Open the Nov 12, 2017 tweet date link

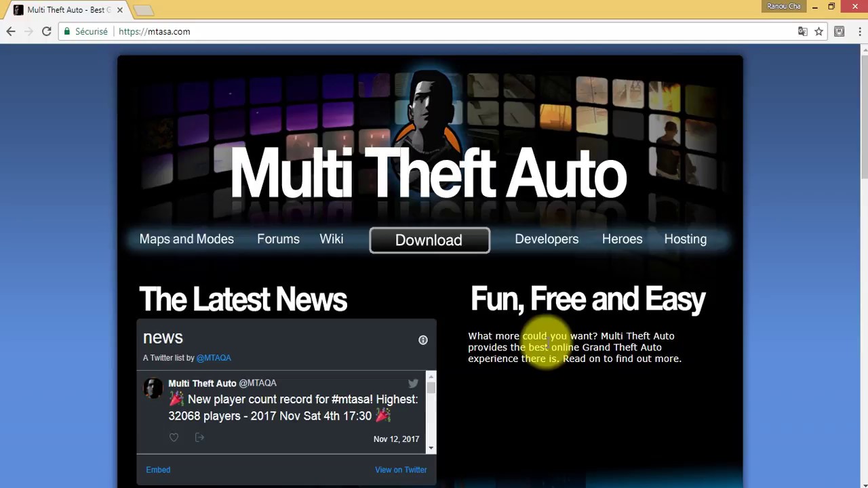coord(396,439)
